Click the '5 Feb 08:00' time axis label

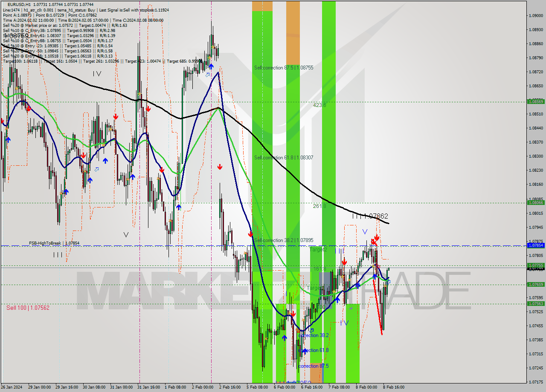click(x=257, y=387)
